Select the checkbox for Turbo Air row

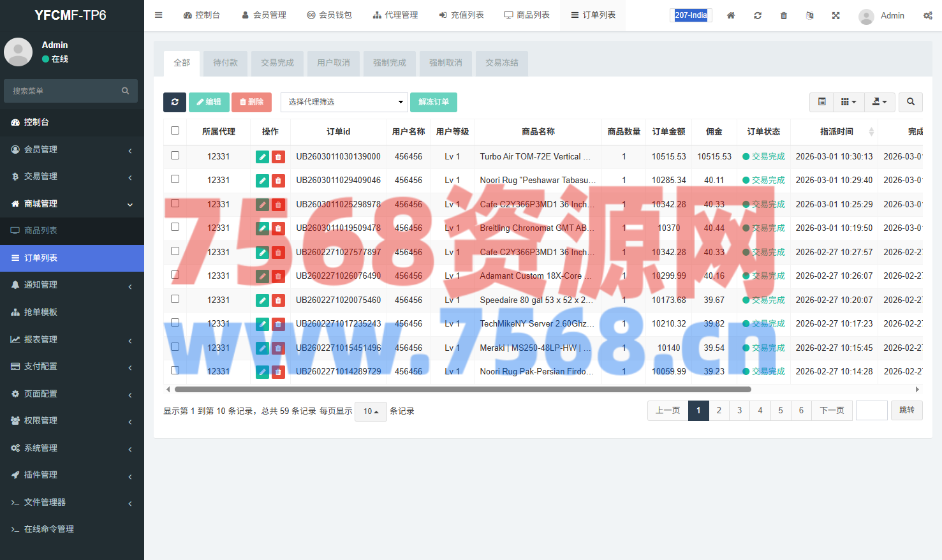point(175,156)
